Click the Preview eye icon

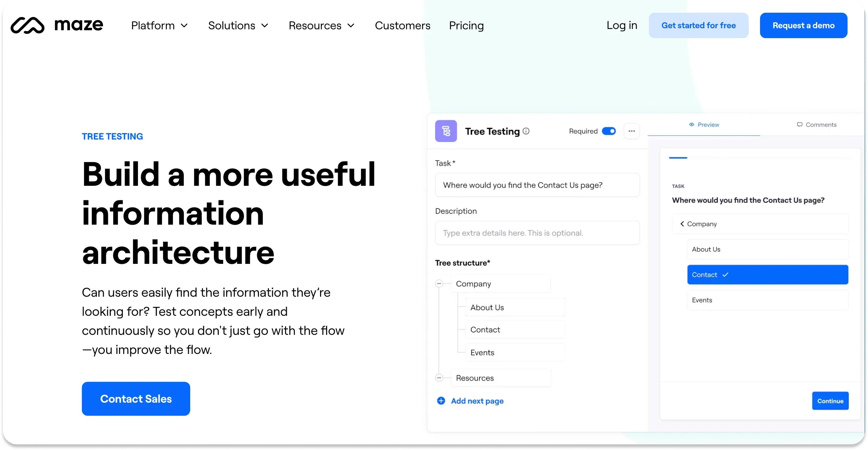coord(691,125)
